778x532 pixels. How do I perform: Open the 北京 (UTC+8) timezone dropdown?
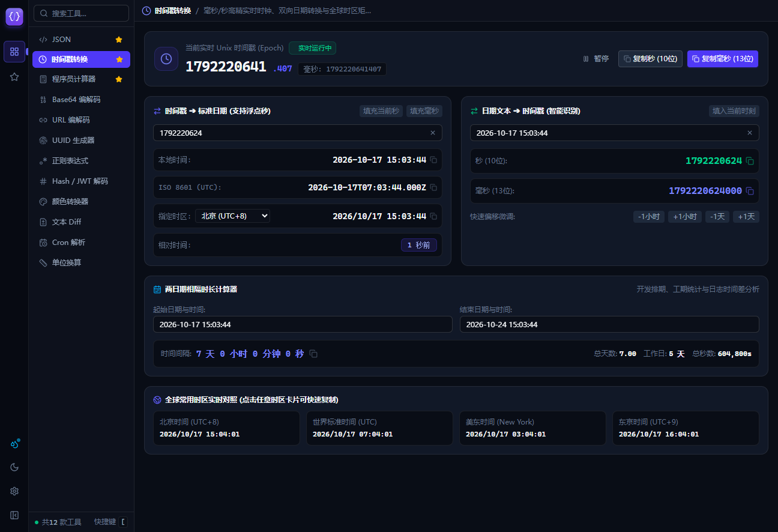[x=232, y=216]
